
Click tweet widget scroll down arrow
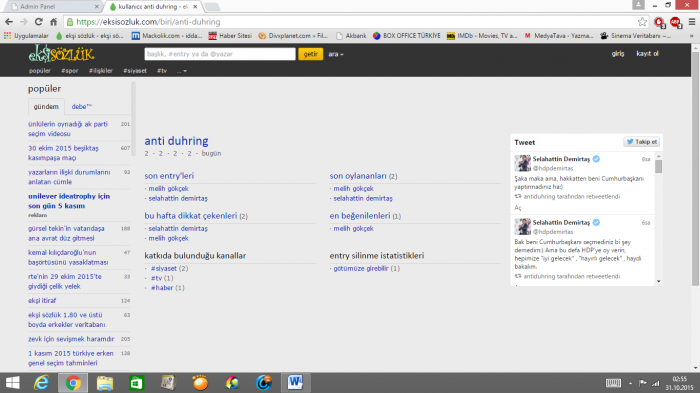click(658, 281)
